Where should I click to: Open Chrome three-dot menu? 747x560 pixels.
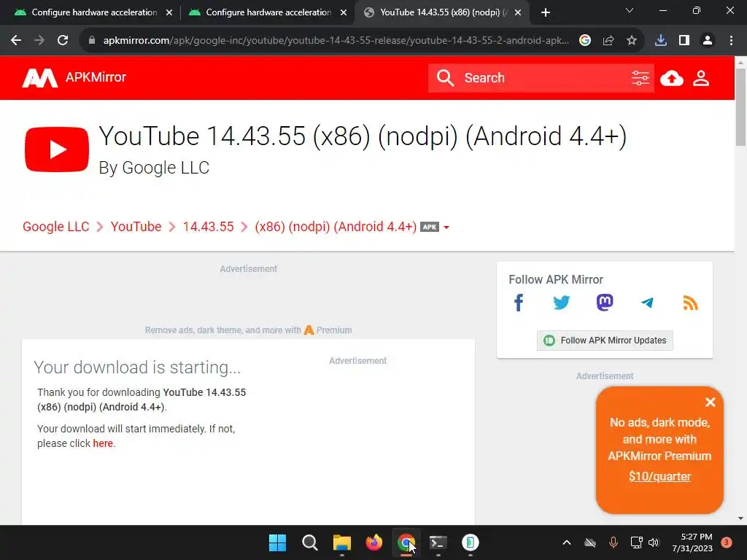click(731, 41)
